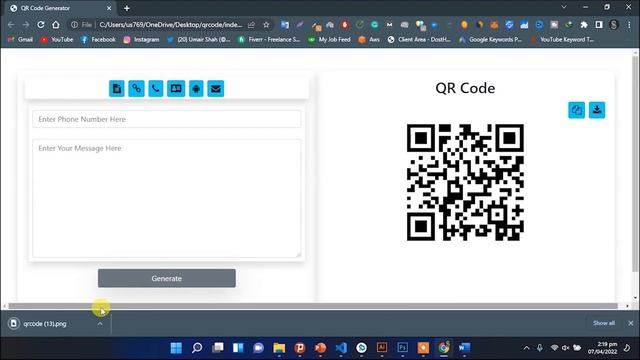Viewport: 640px width, 360px height.
Task: Open the Instagram bookmark
Action: click(x=141, y=40)
